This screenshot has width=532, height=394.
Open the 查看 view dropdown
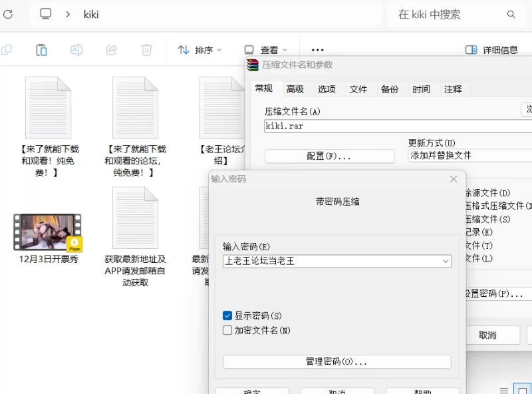(265, 50)
